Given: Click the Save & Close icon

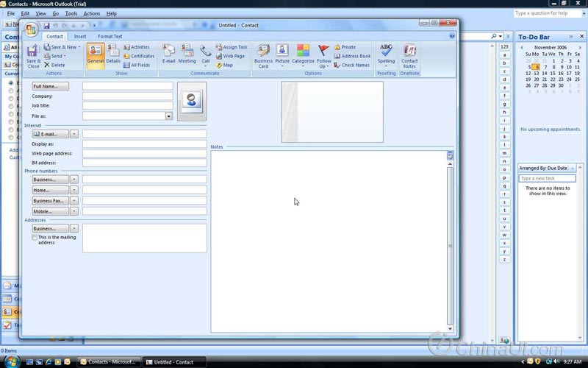Looking at the screenshot, I should (33, 52).
